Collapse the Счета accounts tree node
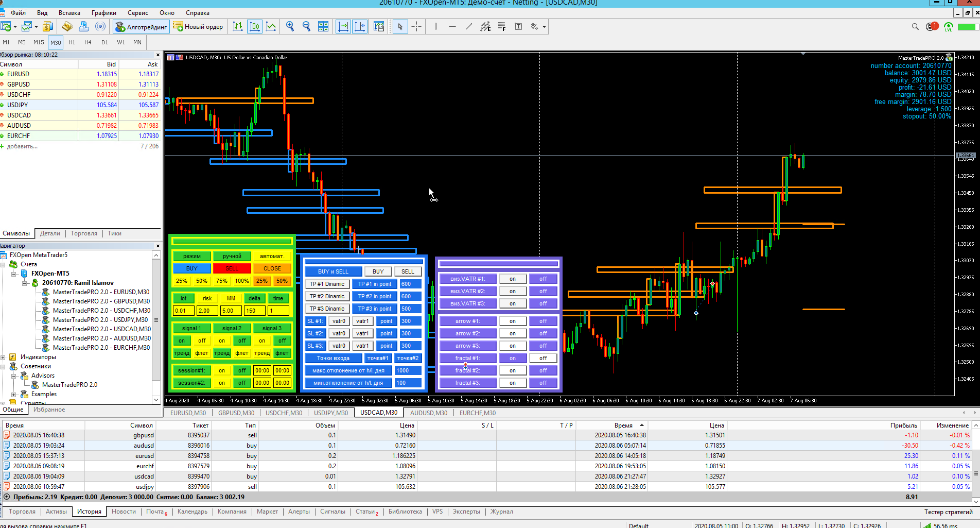 [3, 264]
